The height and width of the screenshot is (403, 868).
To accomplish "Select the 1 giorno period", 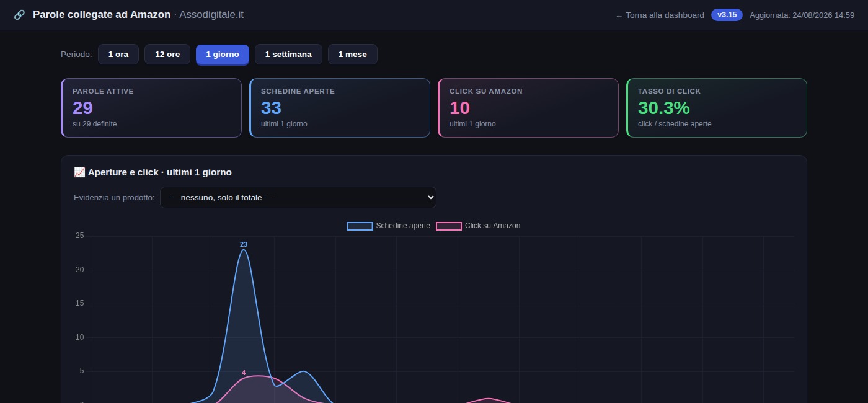I will (223, 55).
